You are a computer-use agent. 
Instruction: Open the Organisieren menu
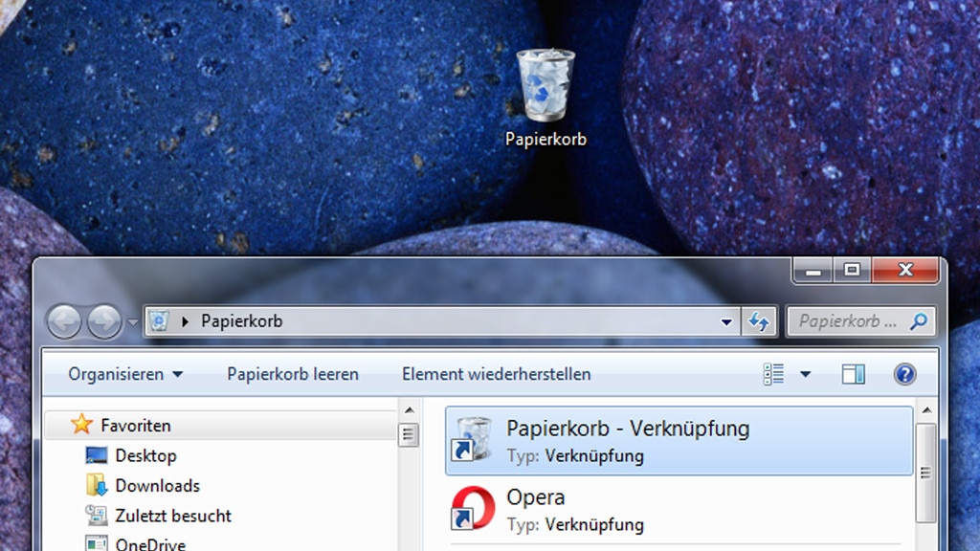point(125,374)
